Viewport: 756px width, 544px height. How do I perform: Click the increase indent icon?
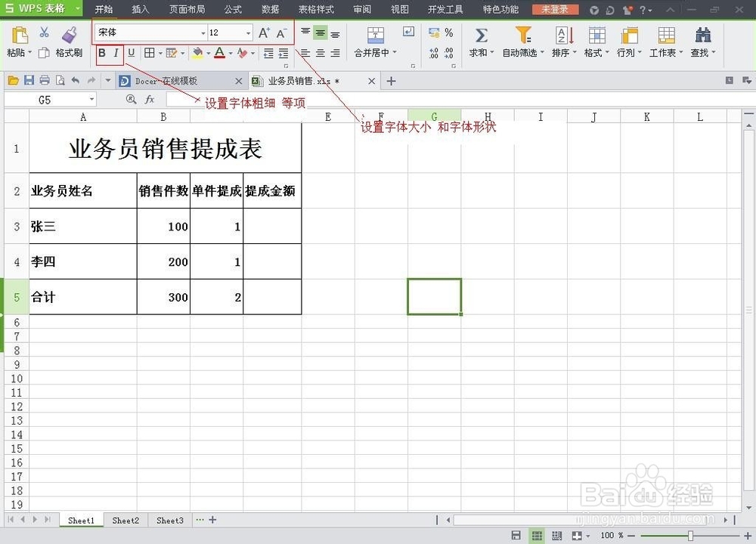(283, 53)
